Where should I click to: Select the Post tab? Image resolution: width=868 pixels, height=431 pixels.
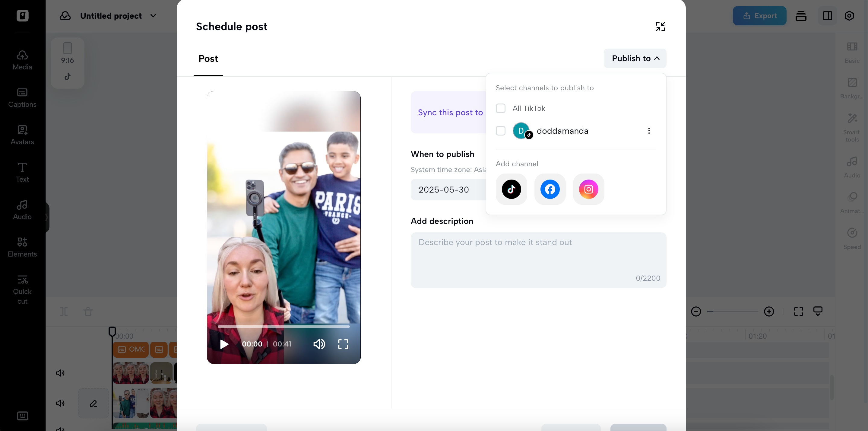click(x=208, y=59)
